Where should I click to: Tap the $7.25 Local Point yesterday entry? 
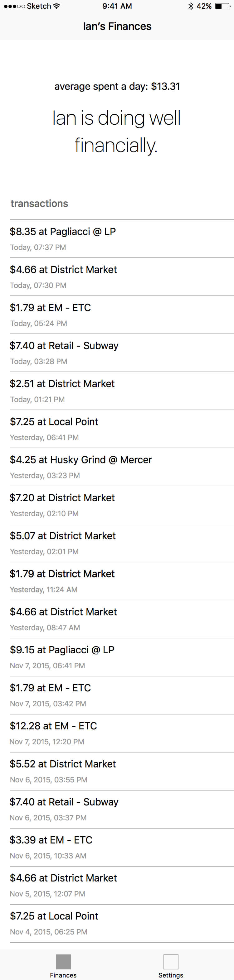coord(122,429)
